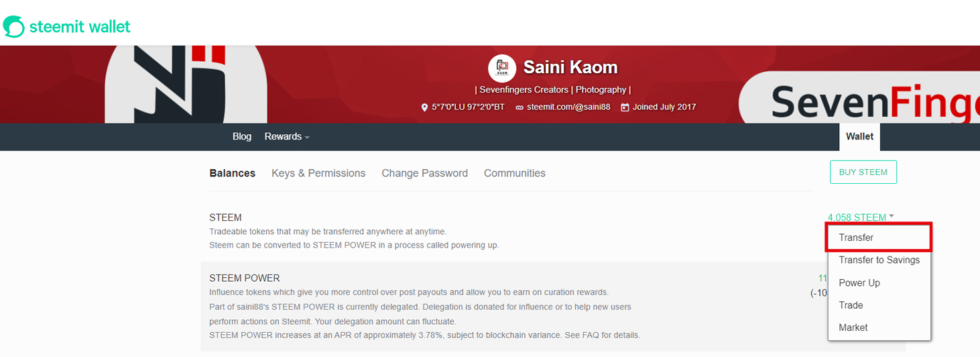Open Market from the dropdown menu
Viewport: 980px width, 357px height.
tap(853, 328)
